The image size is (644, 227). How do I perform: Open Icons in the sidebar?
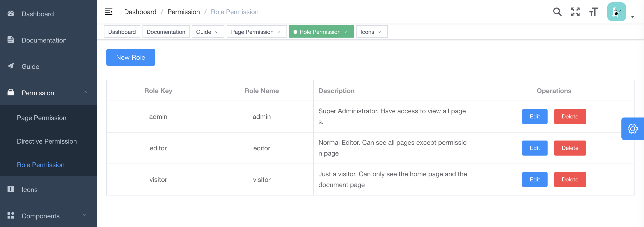pos(29,190)
